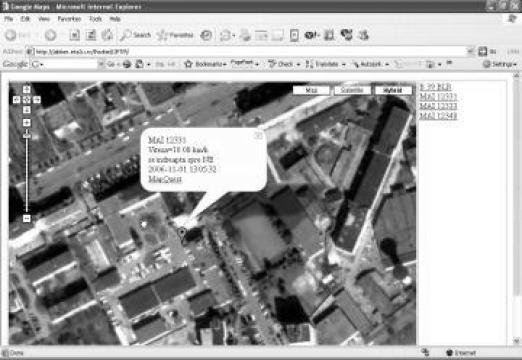Click the scrollbar down arrow
The image size is (522, 360).
517,341
